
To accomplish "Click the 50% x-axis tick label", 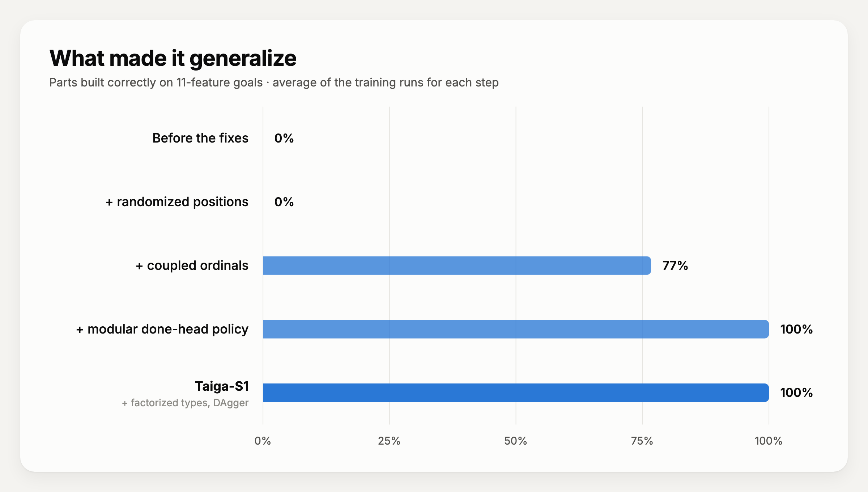I will click(x=516, y=441).
